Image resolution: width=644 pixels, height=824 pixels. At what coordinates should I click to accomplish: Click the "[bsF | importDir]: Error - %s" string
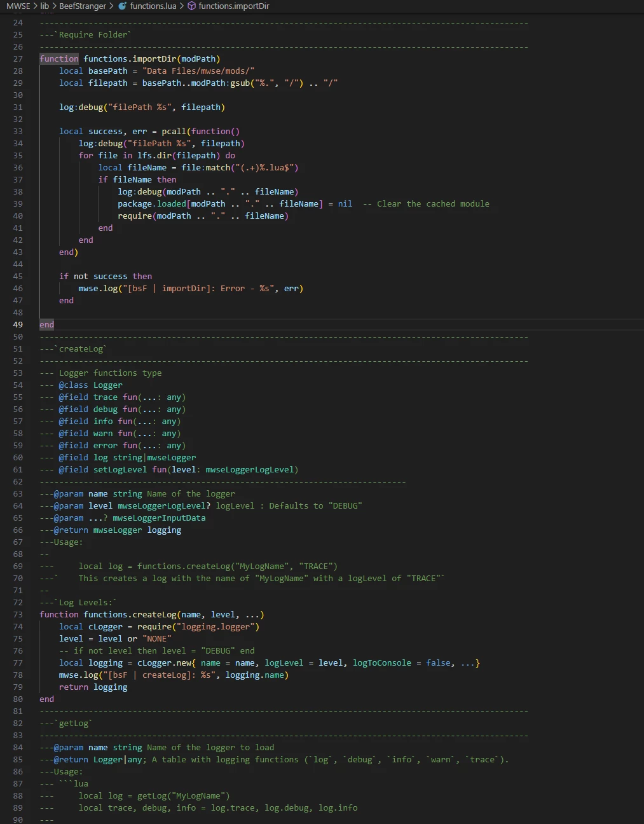pyautogui.click(x=198, y=289)
